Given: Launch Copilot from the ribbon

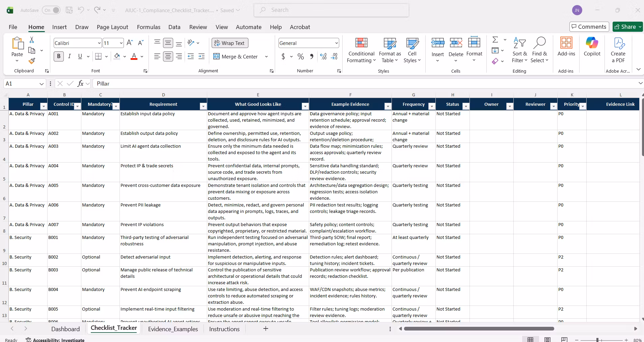Looking at the screenshot, I should [592, 47].
